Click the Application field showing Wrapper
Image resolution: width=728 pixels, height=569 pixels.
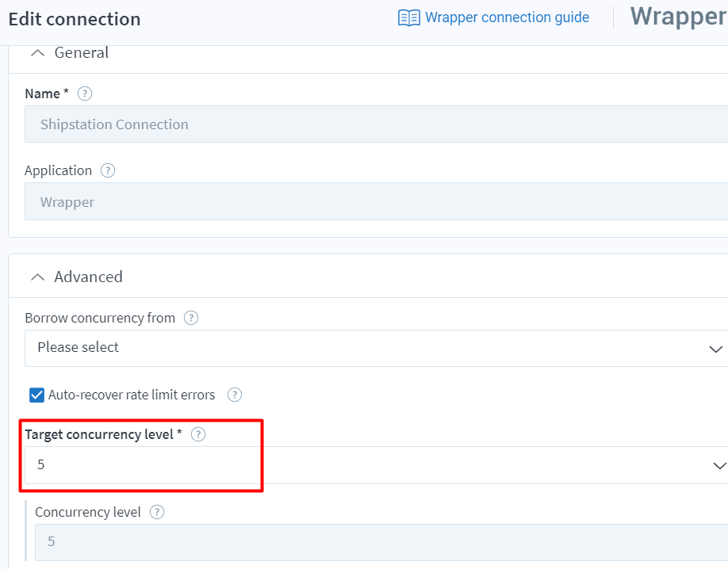pos(376,201)
